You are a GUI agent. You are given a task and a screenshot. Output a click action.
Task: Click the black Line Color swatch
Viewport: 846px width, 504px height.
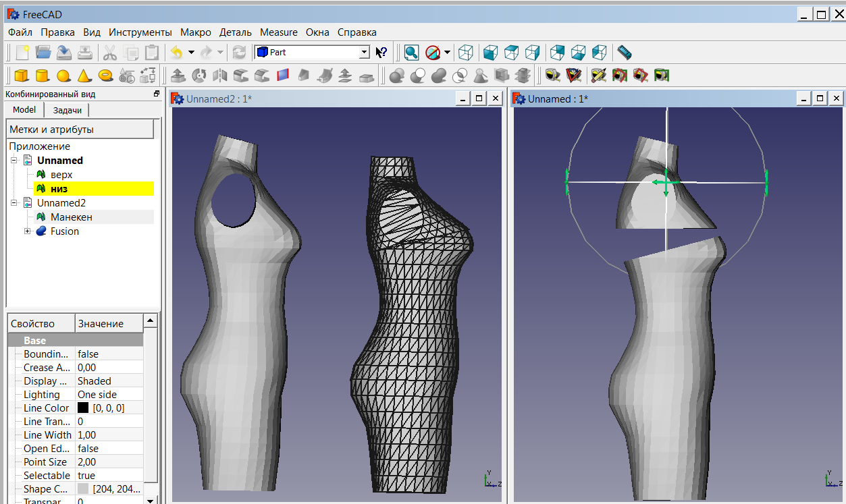(x=83, y=408)
